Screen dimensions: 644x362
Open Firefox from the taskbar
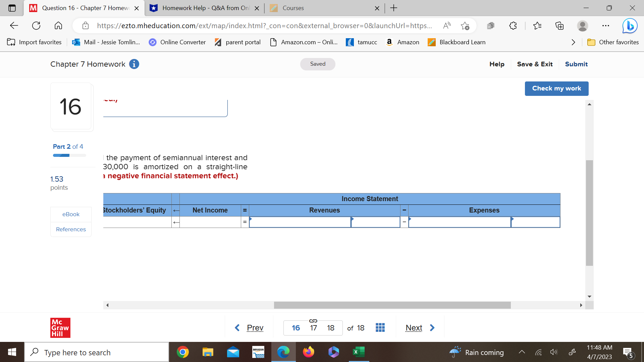(x=309, y=352)
